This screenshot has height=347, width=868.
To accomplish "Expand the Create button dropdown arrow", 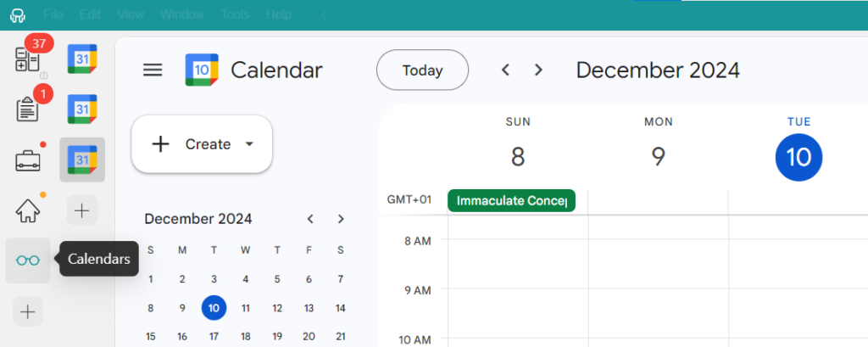I will [249, 144].
